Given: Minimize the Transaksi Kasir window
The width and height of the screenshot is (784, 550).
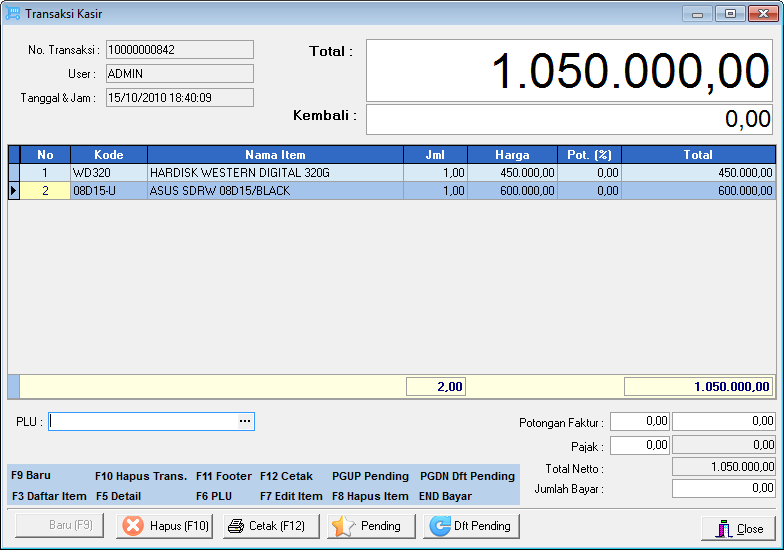Looking at the screenshot, I should pyautogui.click(x=698, y=14).
